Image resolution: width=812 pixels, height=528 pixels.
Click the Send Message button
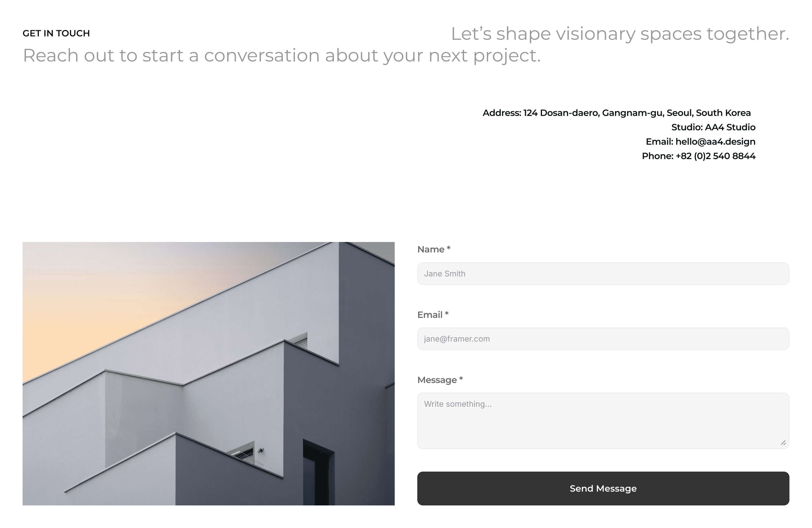[x=603, y=489]
